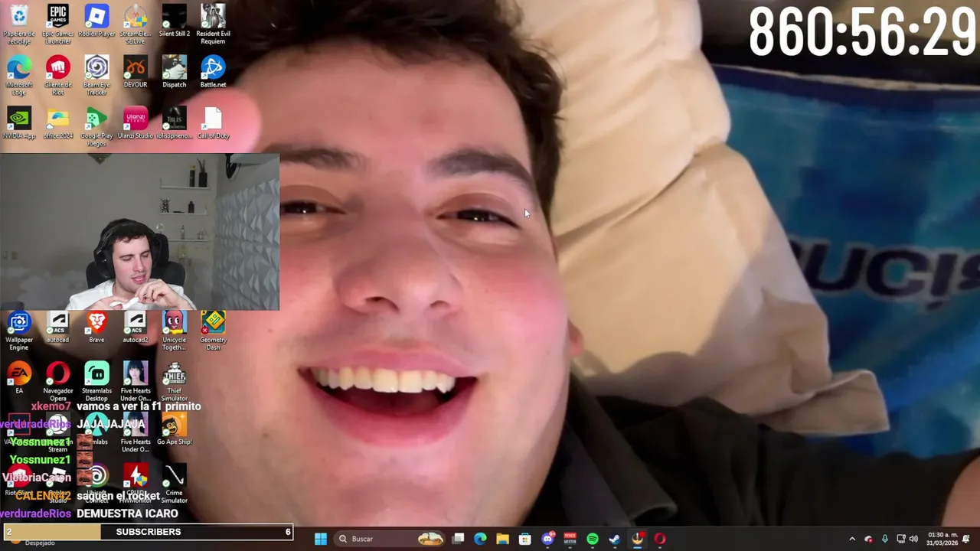The image size is (980, 551).
Task: Open Steam from the taskbar
Action: [x=615, y=539]
